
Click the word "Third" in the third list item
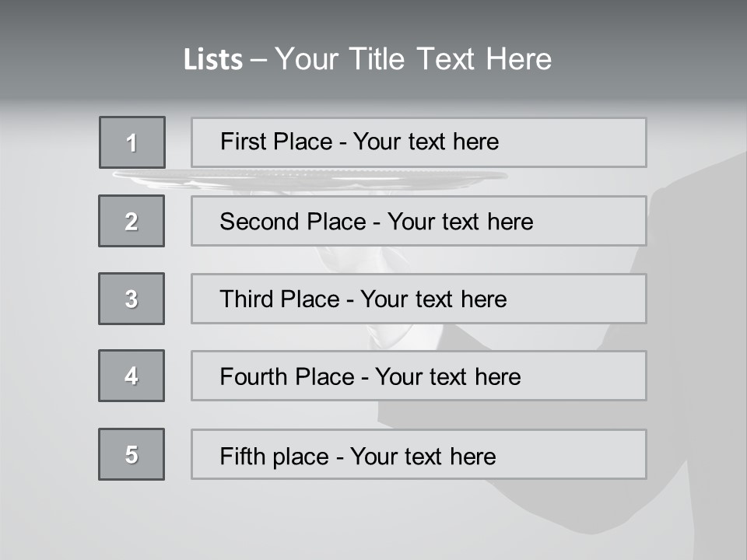pos(244,299)
